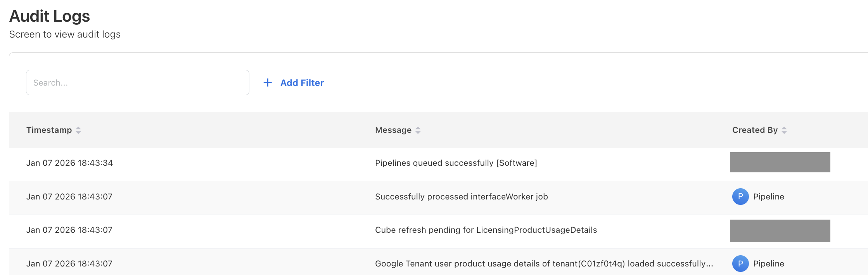Click the Pipeline name on the interfaceWorker row

click(768, 197)
